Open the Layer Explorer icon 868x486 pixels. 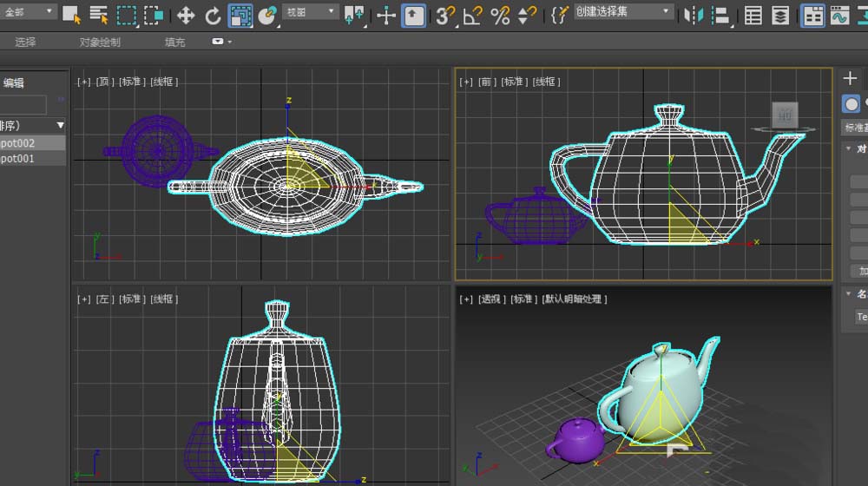pyautogui.click(x=781, y=15)
